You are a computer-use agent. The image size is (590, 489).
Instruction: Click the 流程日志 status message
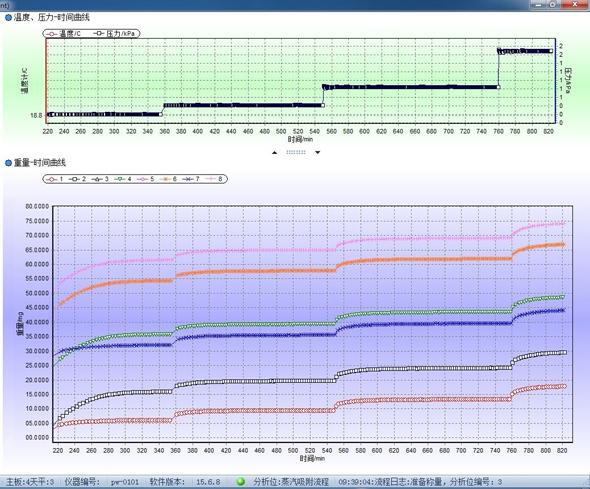pos(420,481)
